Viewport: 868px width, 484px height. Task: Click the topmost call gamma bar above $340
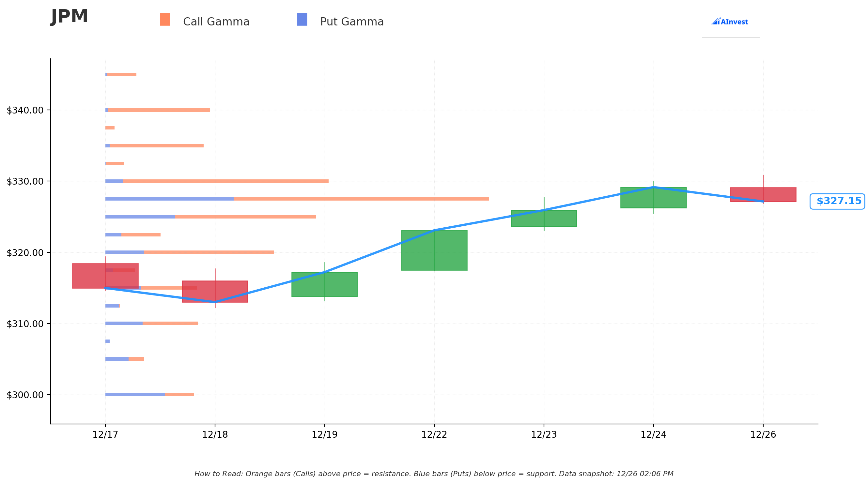pyautogui.click(x=122, y=74)
